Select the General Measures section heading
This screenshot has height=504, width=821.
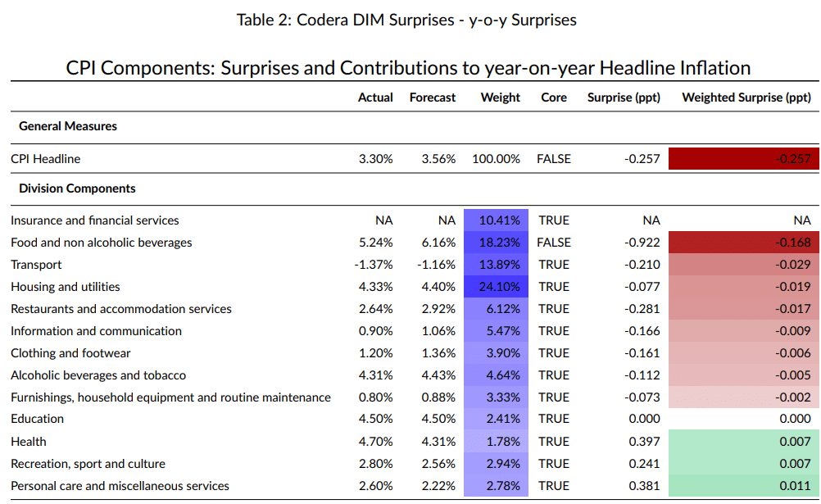click(x=68, y=126)
